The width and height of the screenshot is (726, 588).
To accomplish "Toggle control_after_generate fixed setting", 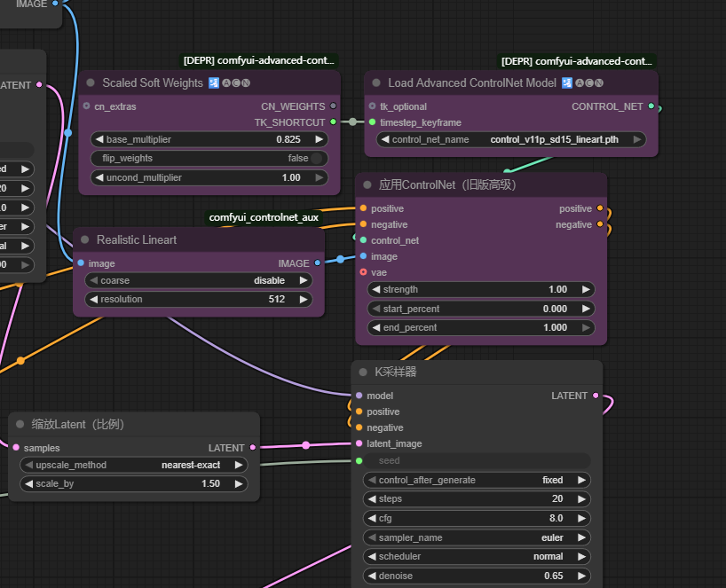I will 477,480.
